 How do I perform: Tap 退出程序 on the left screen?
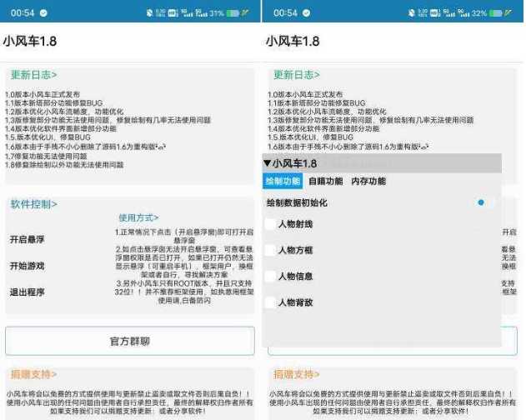pyautogui.click(x=28, y=291)
